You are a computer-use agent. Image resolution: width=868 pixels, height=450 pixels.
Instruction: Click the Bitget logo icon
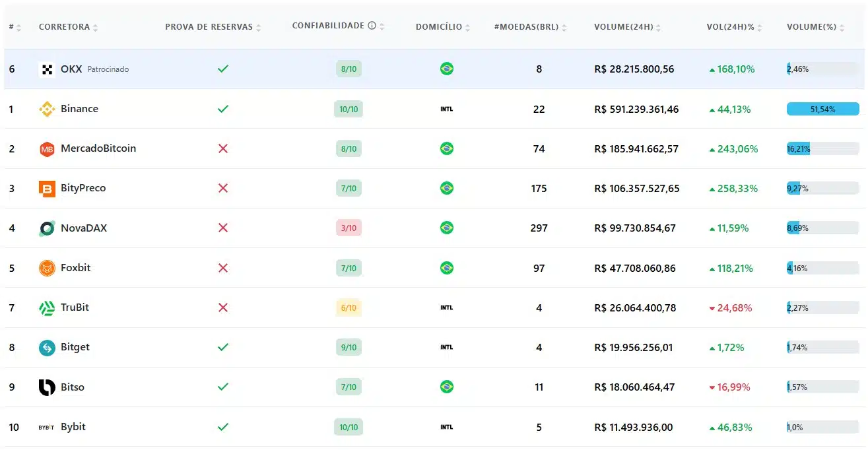tap(47, 348)
